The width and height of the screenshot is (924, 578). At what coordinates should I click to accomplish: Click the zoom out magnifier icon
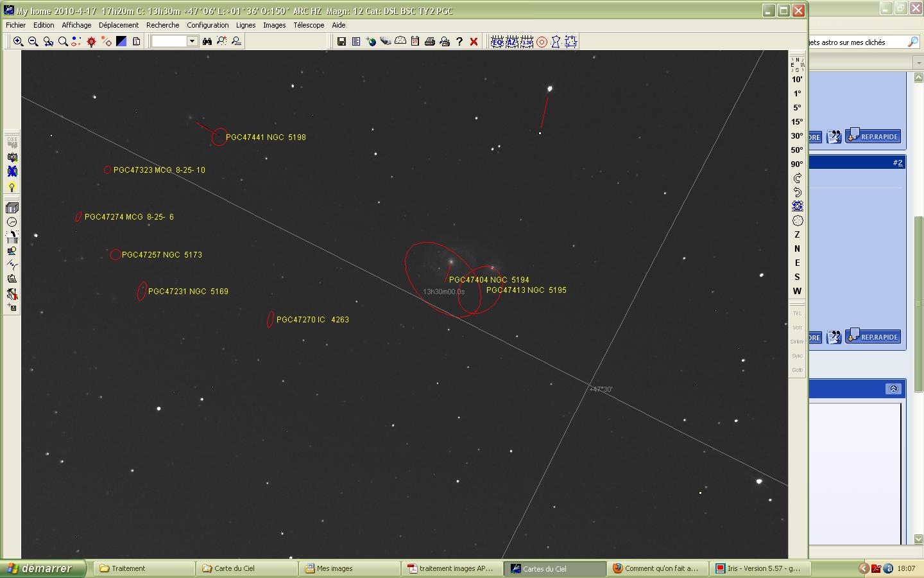click(33, 41)
